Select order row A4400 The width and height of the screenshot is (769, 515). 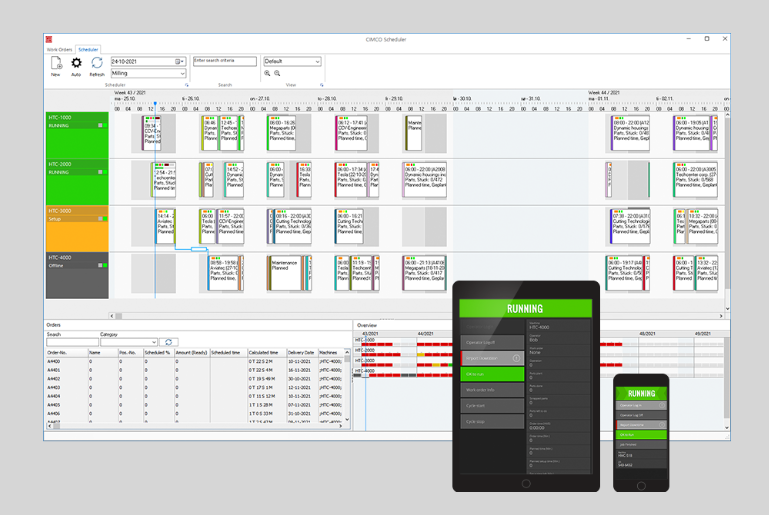pyautogui.click(x=195, y=361)
